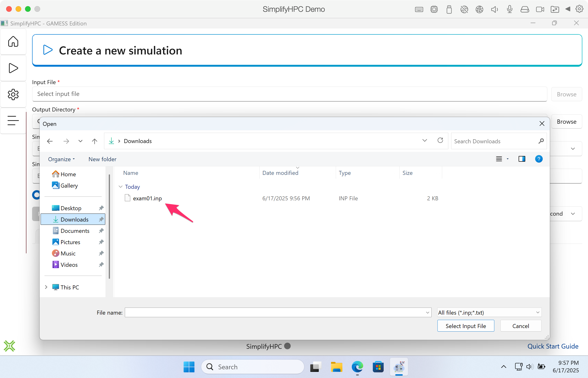
Task: Select Documents in the navigation pane
Action: pos(75,231)
